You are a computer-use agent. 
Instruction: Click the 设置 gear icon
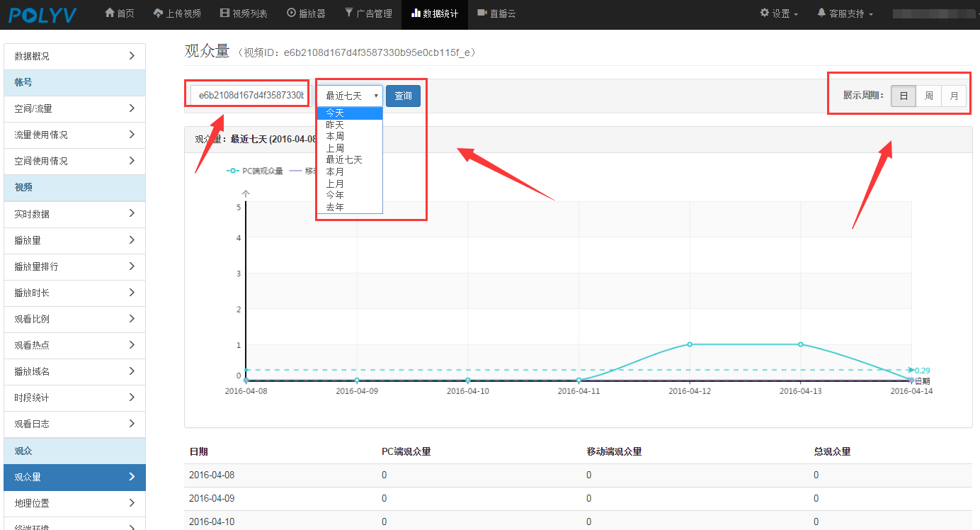pos(765,13)
